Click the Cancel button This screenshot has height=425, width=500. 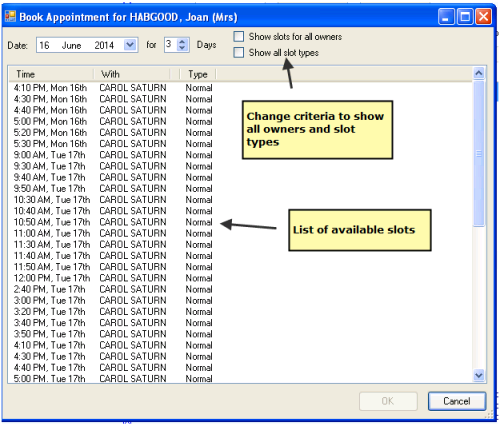(x=457, y=401)
